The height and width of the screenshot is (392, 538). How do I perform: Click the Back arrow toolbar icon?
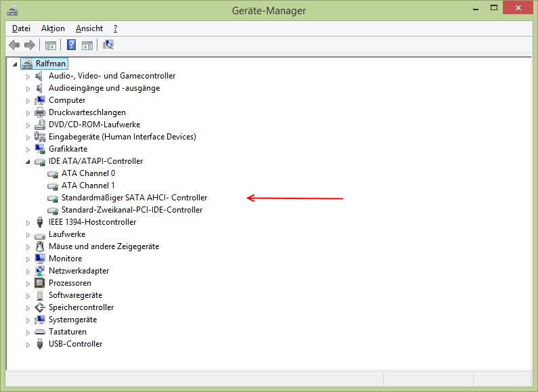pos(14,45)
